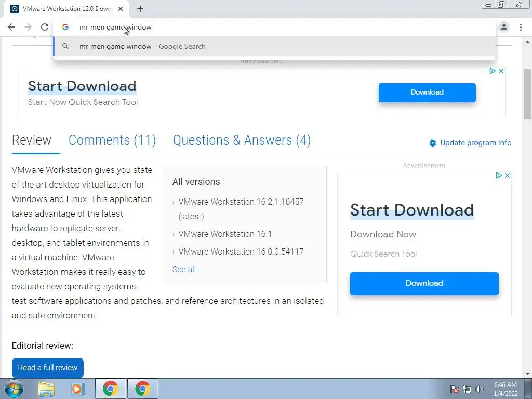The width and height of the screenshot is (532, 399).
Task: Switch to the first Chrome taskbar window
Action: point(111,389)
